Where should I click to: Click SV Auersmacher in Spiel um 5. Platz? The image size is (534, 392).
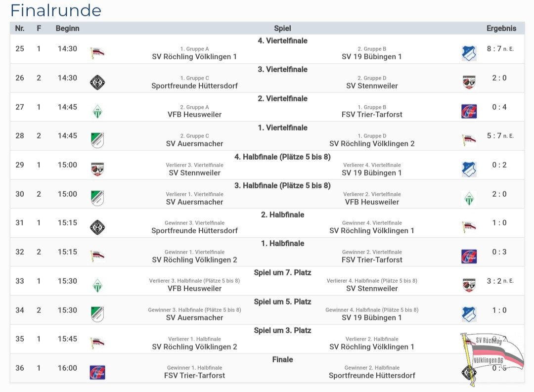click(194, 317)
